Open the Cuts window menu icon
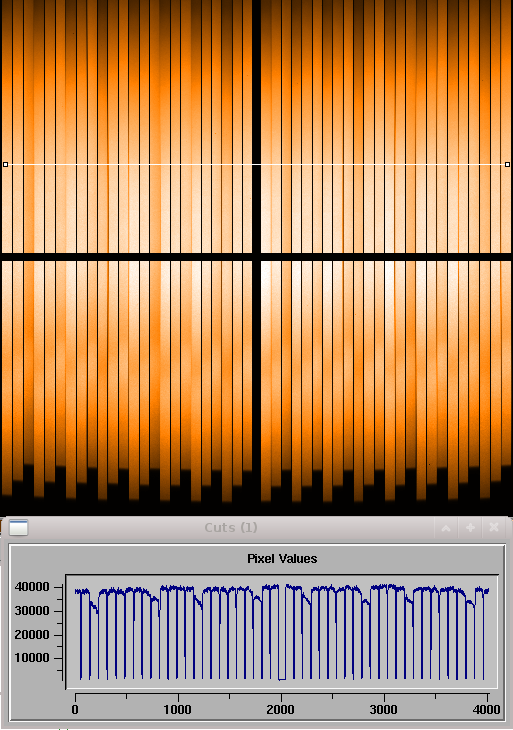Viewport: 513px width, 730px height. tap(19, 527)
